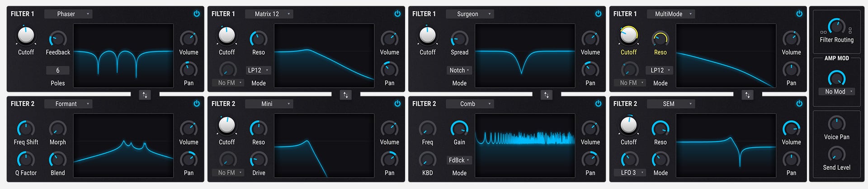The height and width of the screenshot is (189, 868).
Task: Swap the Matrix 12 and Mini filters
Action: 345,95
